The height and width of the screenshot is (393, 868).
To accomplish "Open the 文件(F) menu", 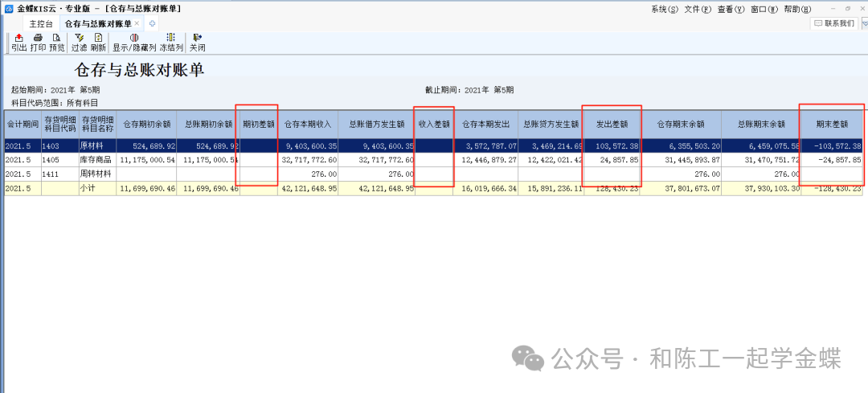I will tap(697, 9).
